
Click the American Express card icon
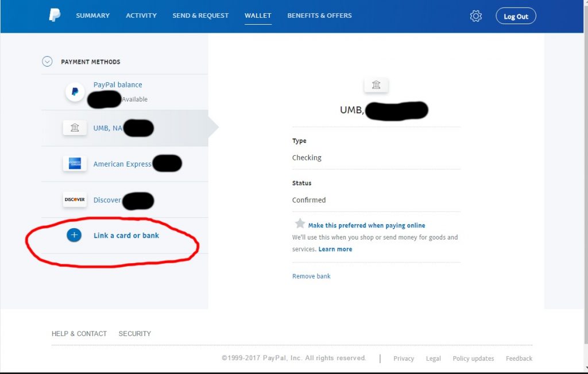75,163
